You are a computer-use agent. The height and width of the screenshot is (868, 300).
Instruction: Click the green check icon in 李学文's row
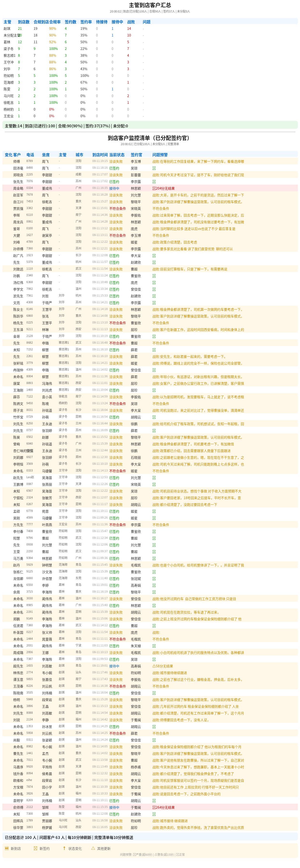[x=154, y=289]
